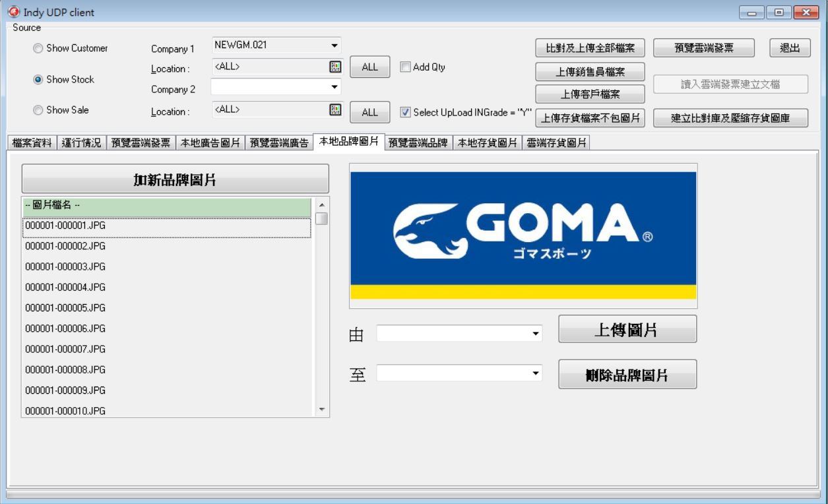This screenshot has width=828, height=504.
Task: Switch to the 本地存貨圖片 tab
Action: click(x=487, y=143)
